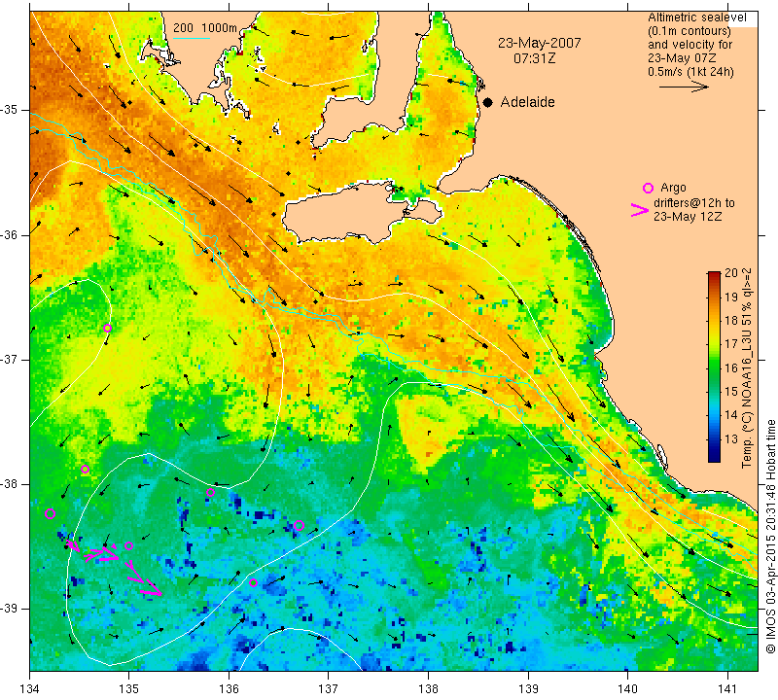Click the dark red top of temperature colorbar
The width and height of the screenshot is (778, 700).
714,275
